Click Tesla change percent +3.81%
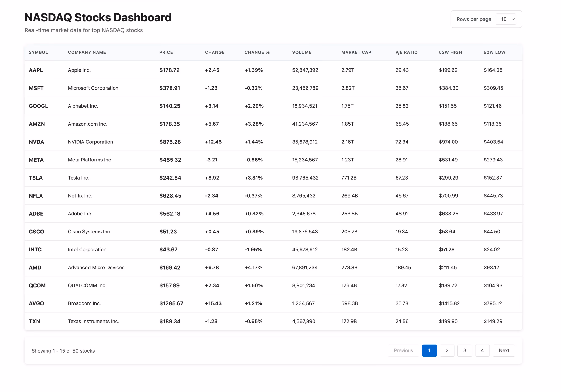 [254, 178]
